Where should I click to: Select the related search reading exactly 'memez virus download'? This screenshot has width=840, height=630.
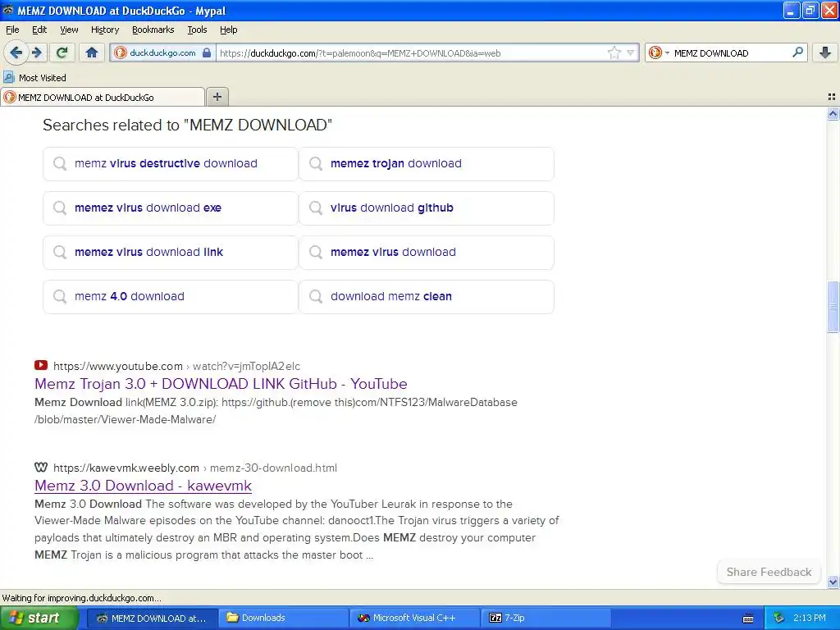click(427, 253)
